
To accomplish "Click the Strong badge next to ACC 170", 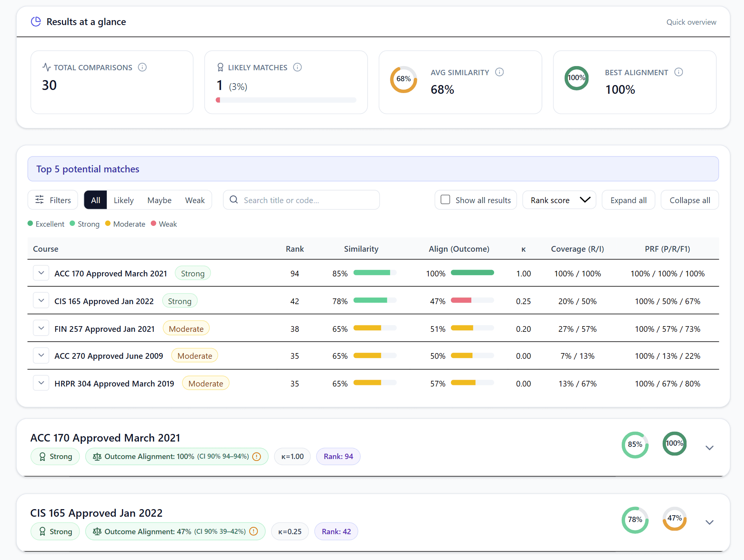I will point(193,273).
